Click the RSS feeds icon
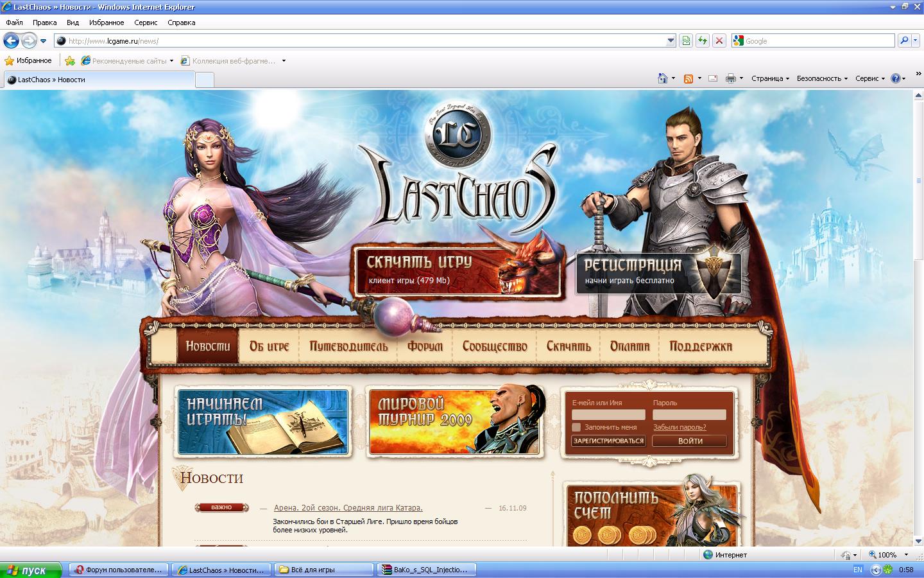 tap(689, 78)
